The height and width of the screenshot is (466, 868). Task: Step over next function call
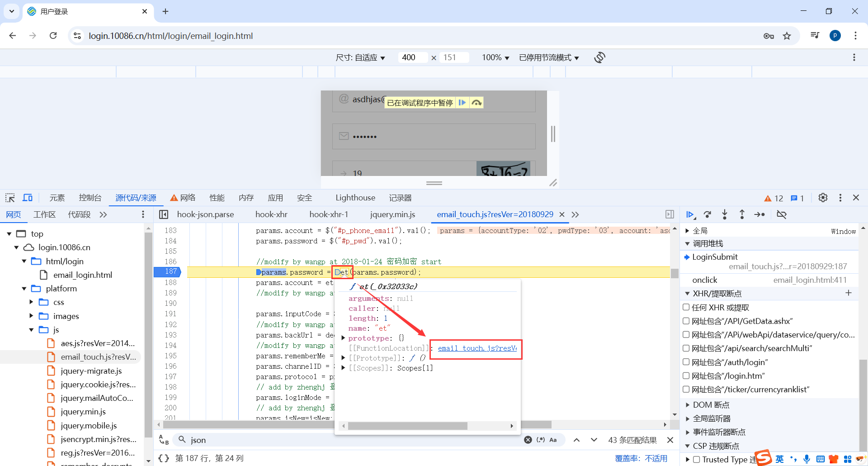[708, 214]
